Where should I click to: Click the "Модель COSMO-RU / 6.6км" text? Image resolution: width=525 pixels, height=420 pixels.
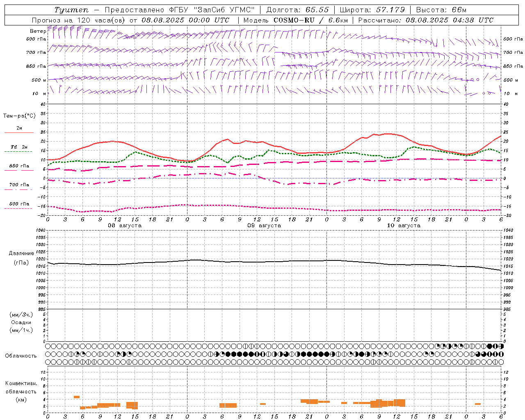pyautogui.click(x=296, y=20)
